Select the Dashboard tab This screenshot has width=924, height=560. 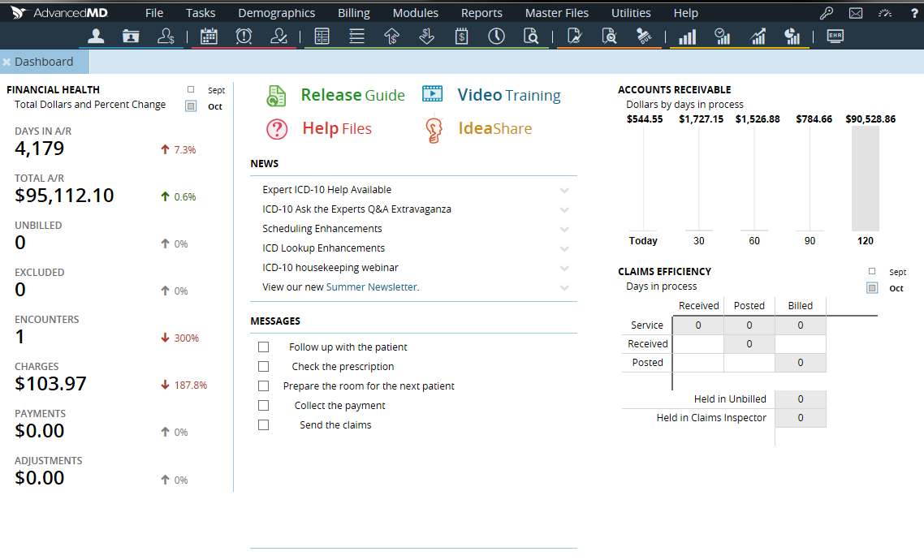(x=44, y=62)
